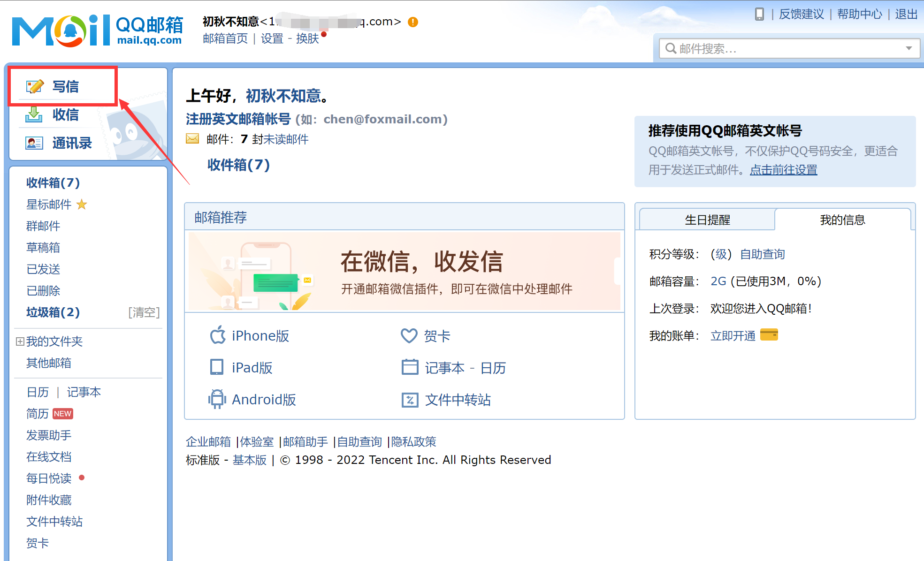This screenshot has height=561, width=924.
Task: Open 文件中转站 in sidebar
Action: point(54,522)
